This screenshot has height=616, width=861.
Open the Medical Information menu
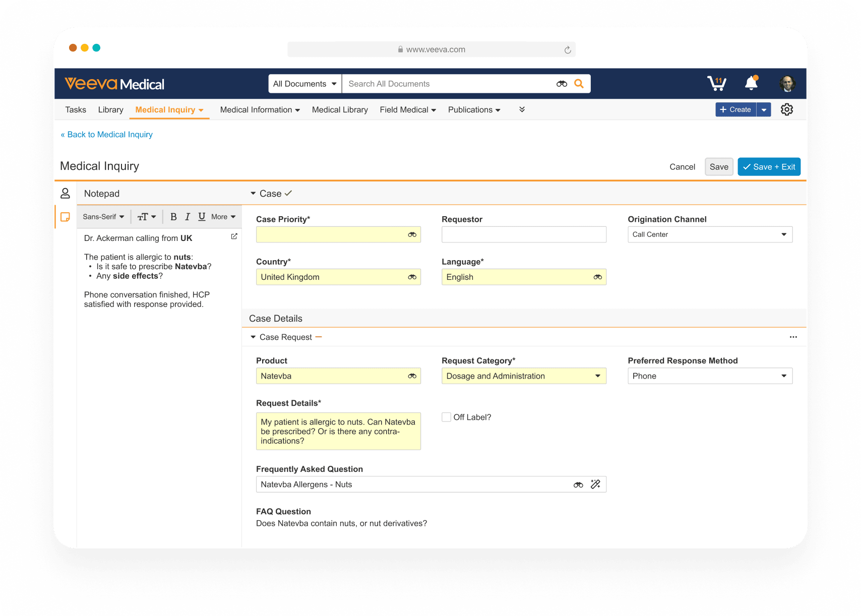click(260, 110)
